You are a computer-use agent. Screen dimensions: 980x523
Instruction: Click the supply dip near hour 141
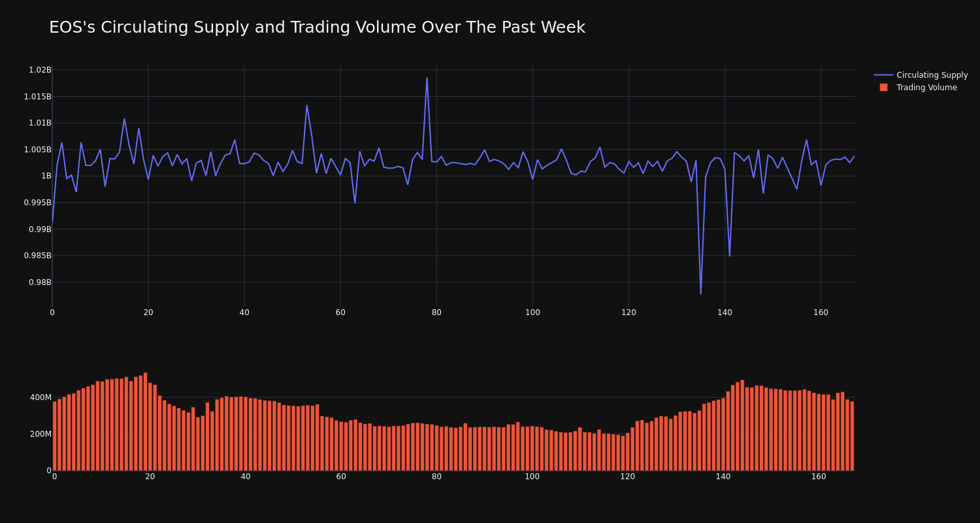coord(730,256)
